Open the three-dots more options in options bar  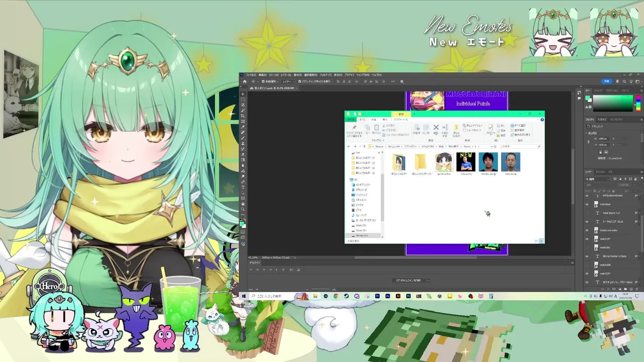[x=393, y=81]
